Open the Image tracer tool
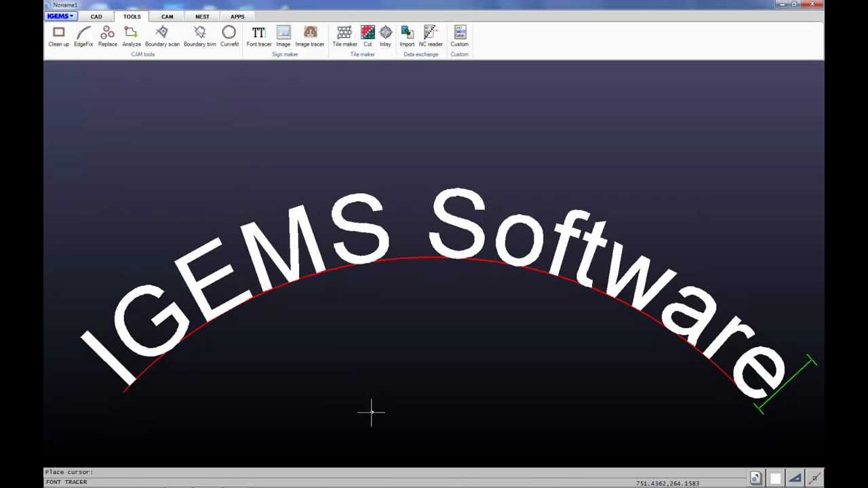The image size is (868, 488). 310,37
